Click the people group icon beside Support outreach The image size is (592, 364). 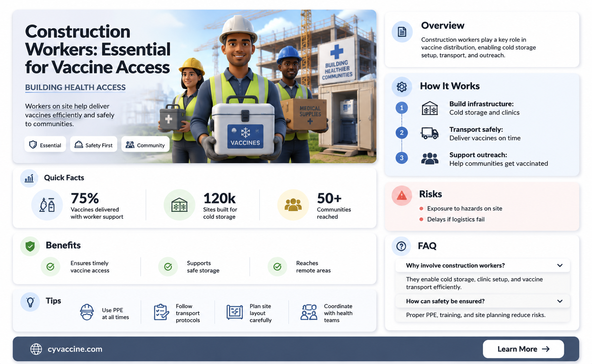coord(430,159)
